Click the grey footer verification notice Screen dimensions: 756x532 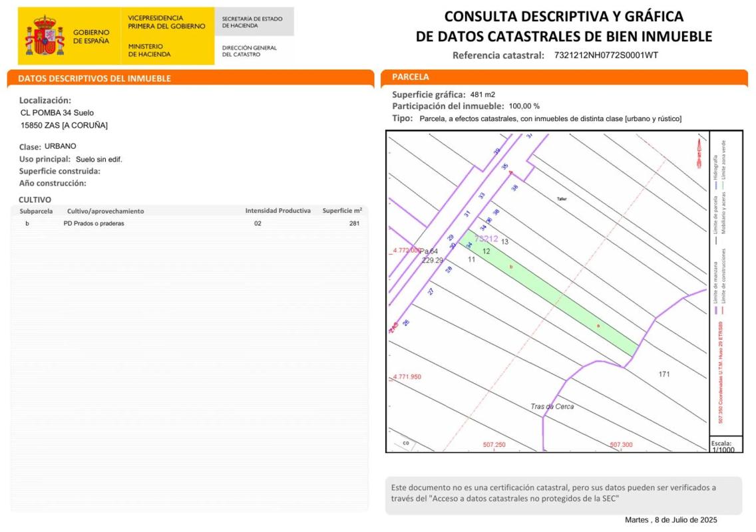(x=563, y=493)
